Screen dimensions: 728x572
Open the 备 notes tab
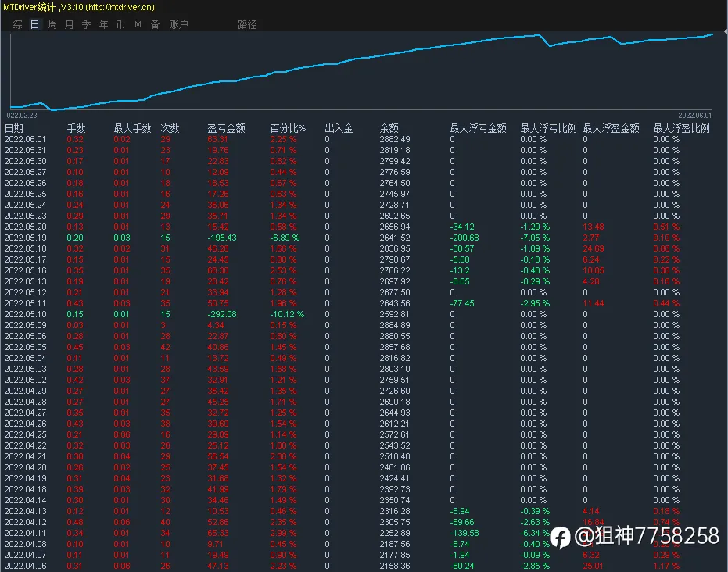point(155,24)
